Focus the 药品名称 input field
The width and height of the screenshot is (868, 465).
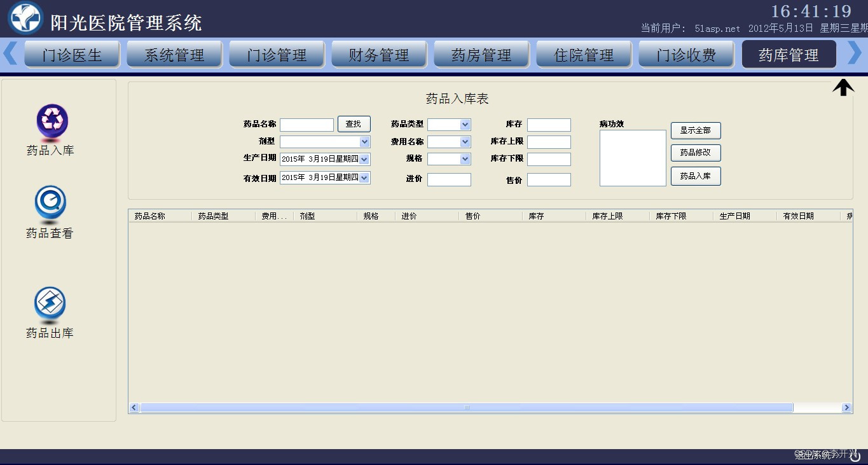tap(307, 125)
